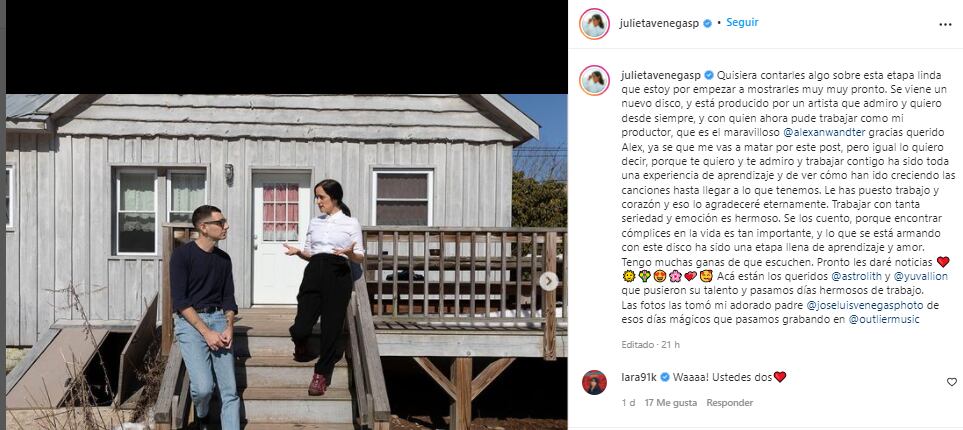Click julietavenegasp username in the header
Screen dimensions: 963x430
coord(660,24)
